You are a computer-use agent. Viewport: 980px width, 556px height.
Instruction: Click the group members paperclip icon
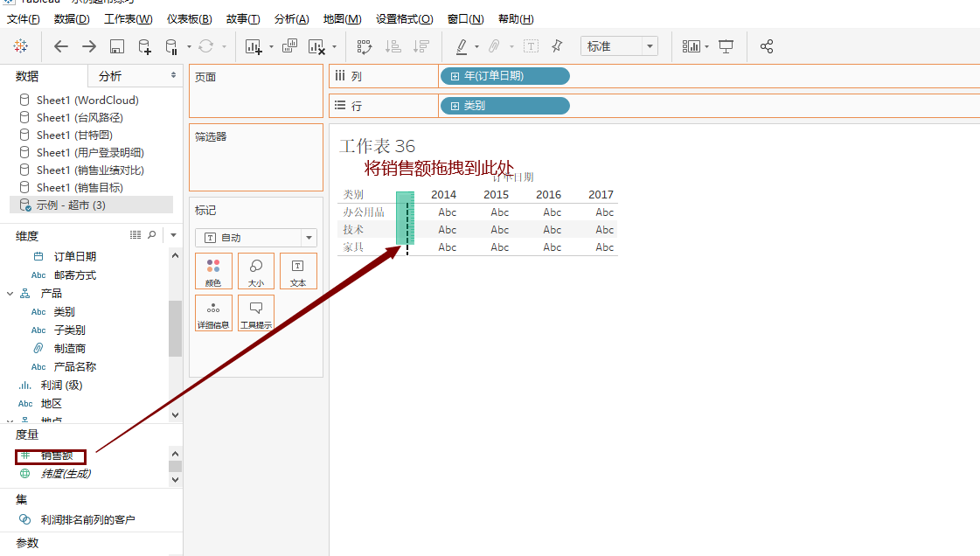495,46
